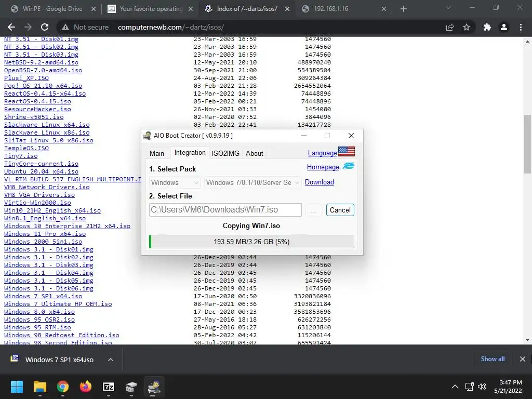The image size is (532, 399).
Task: Switch to the ISO2IMG tab
Action: tap(225, 153)
